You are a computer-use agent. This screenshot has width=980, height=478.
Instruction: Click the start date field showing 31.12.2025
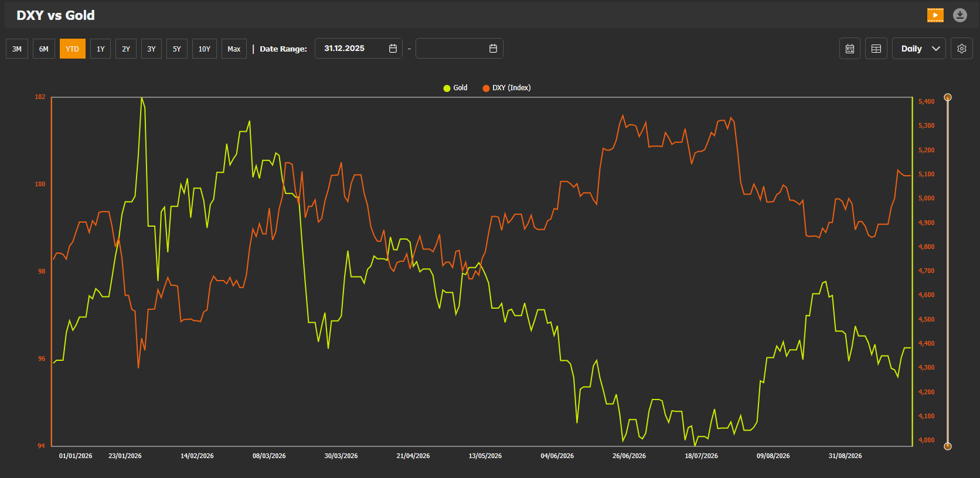[359, 49]
